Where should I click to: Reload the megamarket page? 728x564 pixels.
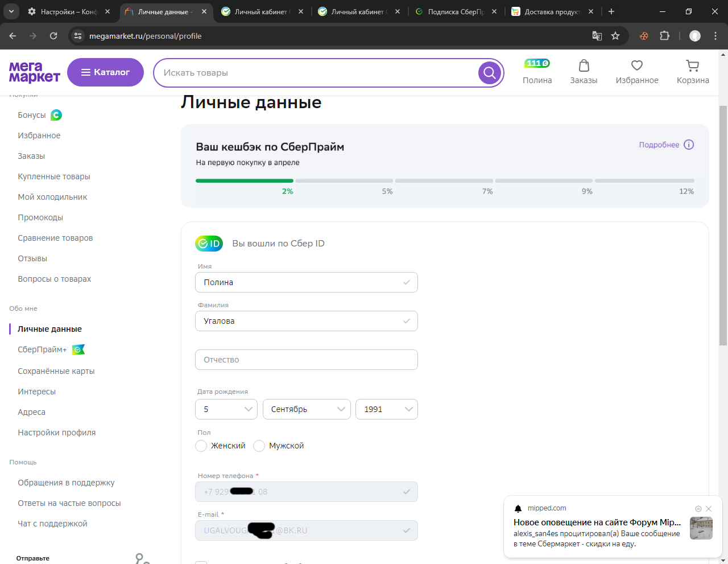coord(53,36)
